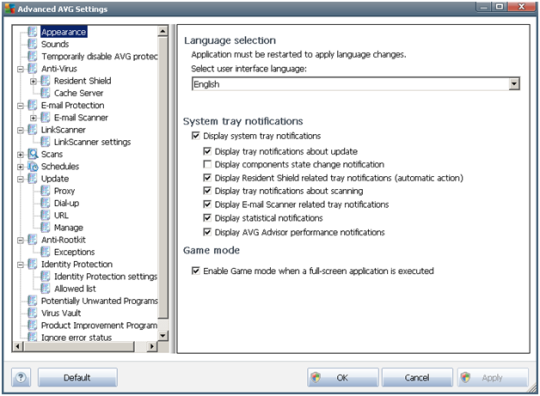
Task: Open help with the question mark button
Action: (21, 377)
